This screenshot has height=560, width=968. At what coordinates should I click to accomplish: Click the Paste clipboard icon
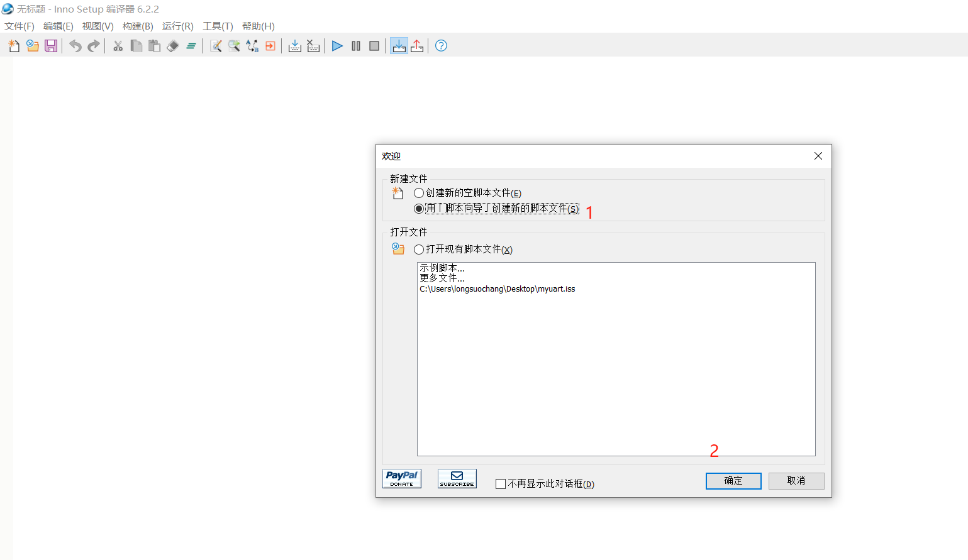154,46
